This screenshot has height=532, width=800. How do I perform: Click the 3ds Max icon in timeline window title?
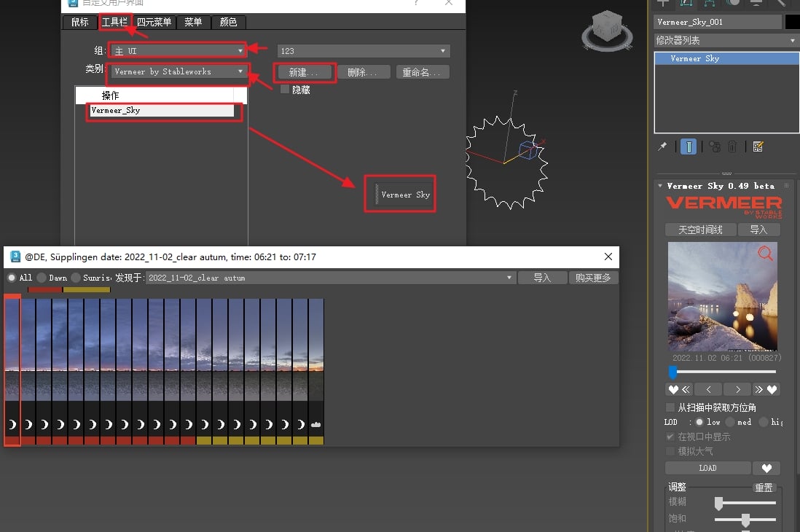(x=15, y=257)
